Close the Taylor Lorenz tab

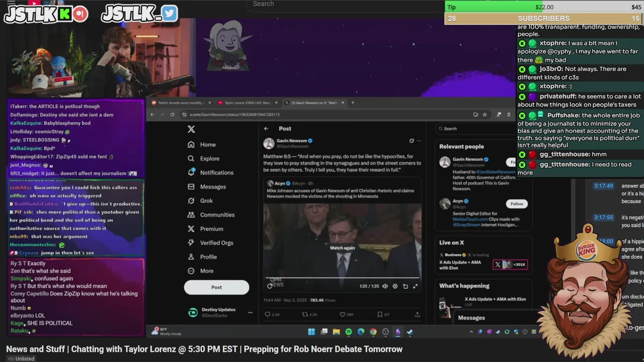[x=277, y=103]
